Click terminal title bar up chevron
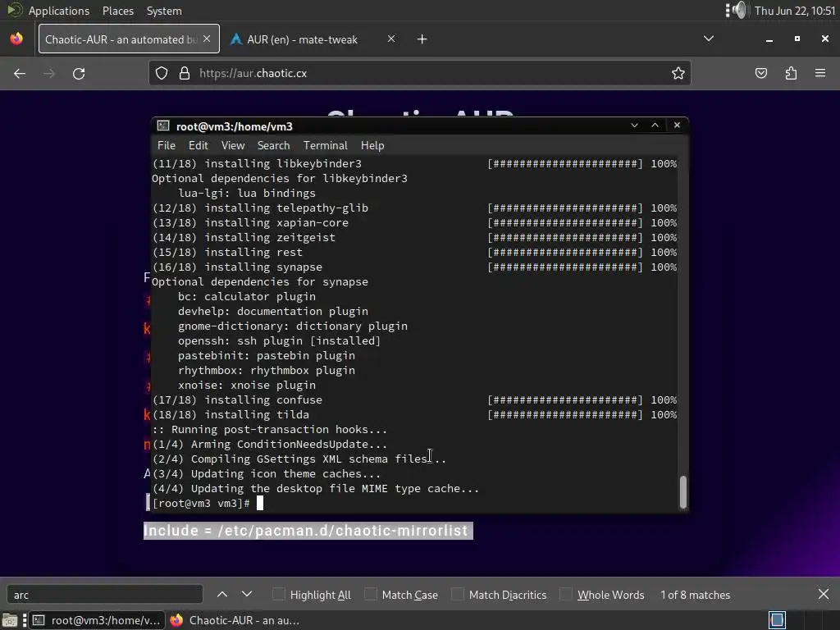 tap(655, 126)
